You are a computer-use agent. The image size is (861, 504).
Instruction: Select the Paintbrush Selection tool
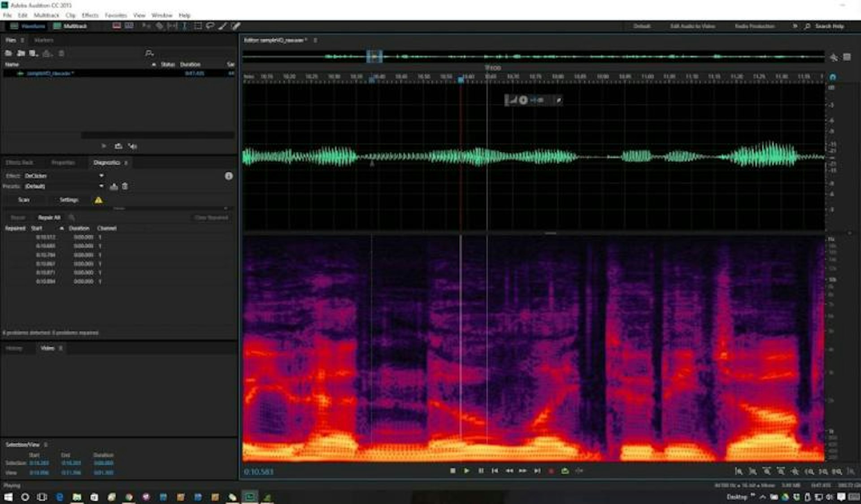[x=222, y=26]
